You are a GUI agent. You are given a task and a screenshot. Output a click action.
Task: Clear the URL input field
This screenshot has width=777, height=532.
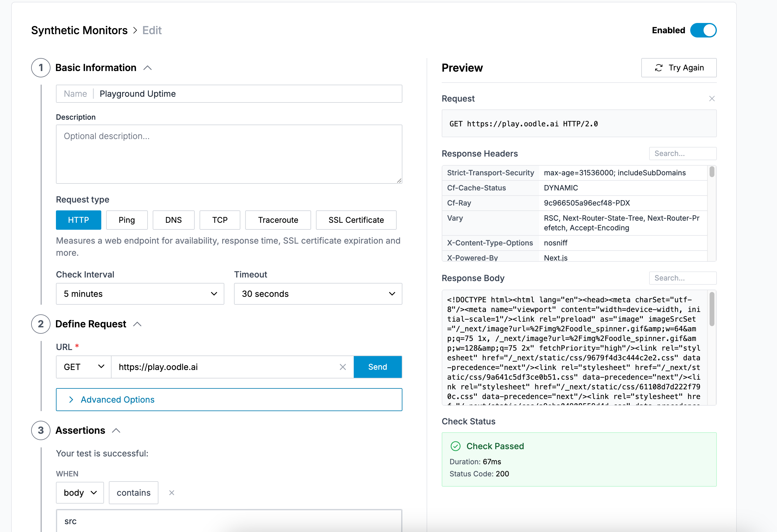[342, 367]
